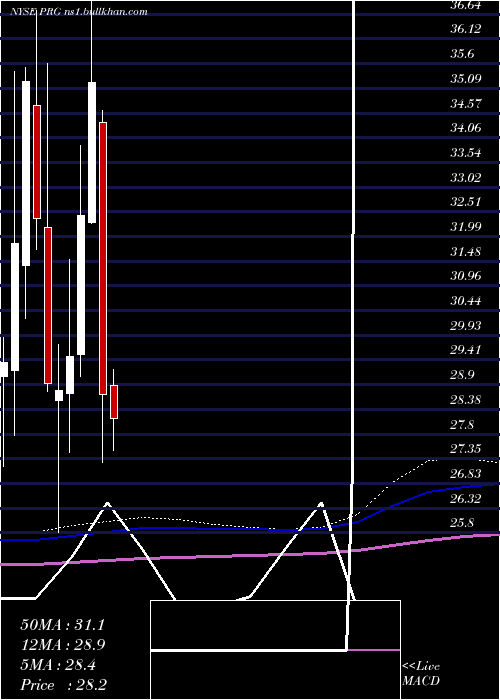Click the Price : 28.2 readout
Viewport: 500px width, 700px height.
click(63, 685)
